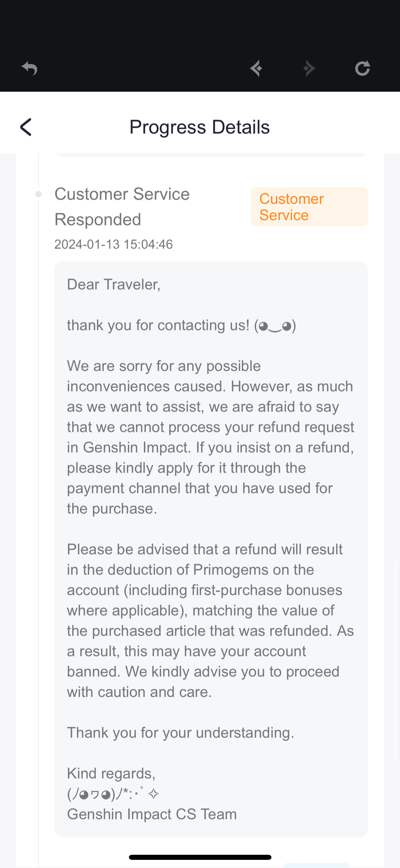Viewport: 400px width, 868px height.
Task: Tap the home indicator bar at the bottom
Action: click(200, 857)
